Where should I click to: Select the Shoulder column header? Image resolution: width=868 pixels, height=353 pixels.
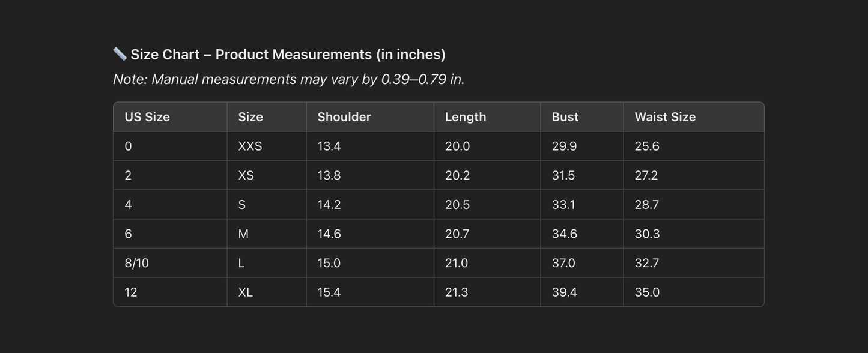344,117
